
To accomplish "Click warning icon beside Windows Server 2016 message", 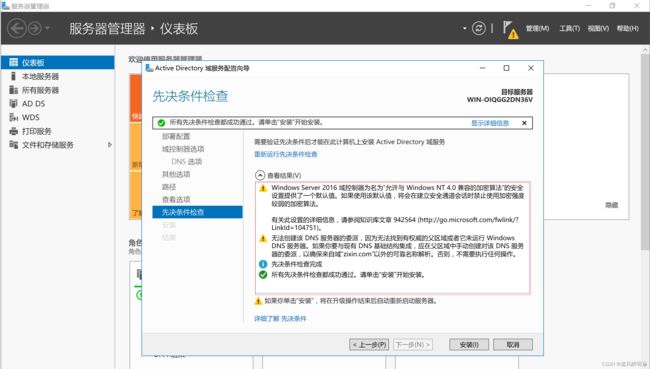I will click(263, 188).
